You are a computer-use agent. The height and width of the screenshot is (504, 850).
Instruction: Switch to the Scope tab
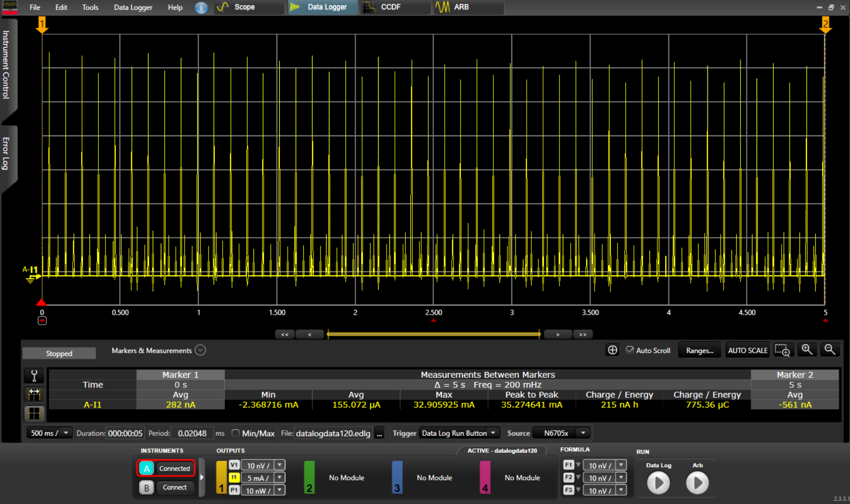[x=248, y=7]
